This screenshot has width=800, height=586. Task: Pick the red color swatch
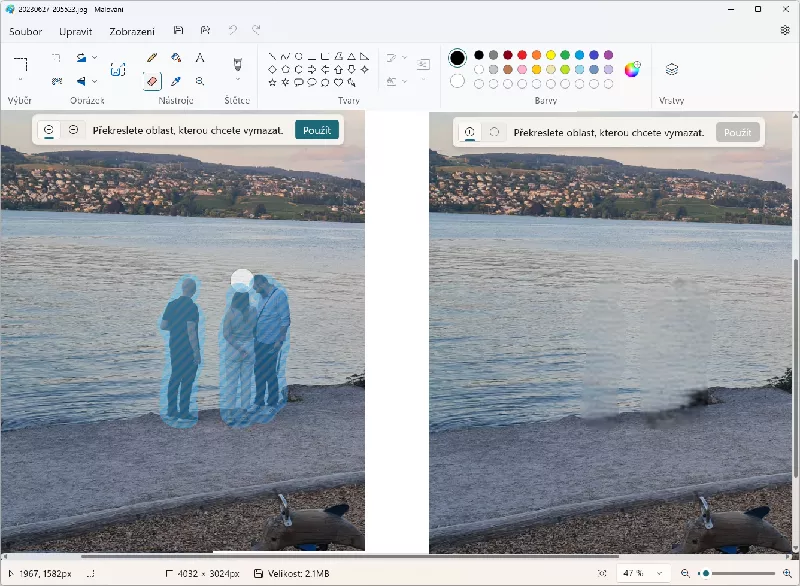point(522,55)
